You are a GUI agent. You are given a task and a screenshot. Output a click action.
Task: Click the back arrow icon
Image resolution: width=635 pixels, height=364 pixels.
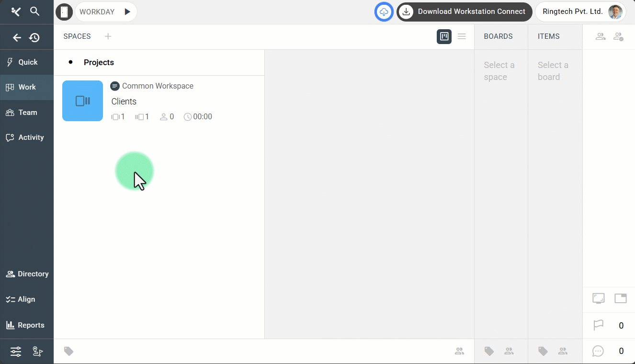click(17, 37)
